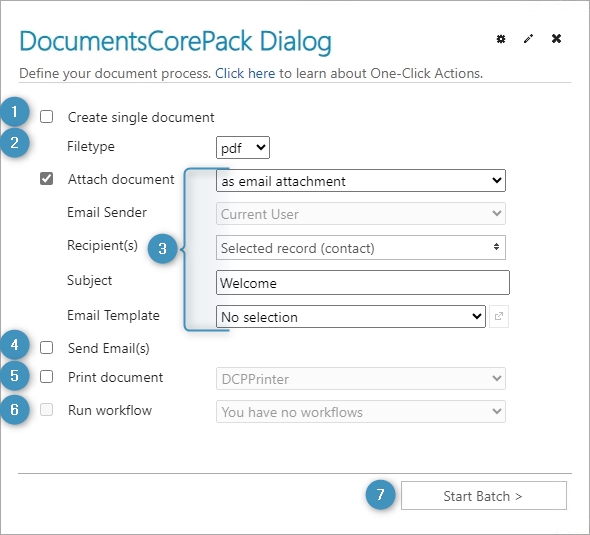The height and width of the screenshot is (535, 590).
Task: Click into the Subject field containing Welcome
Action: coord(363,283)
